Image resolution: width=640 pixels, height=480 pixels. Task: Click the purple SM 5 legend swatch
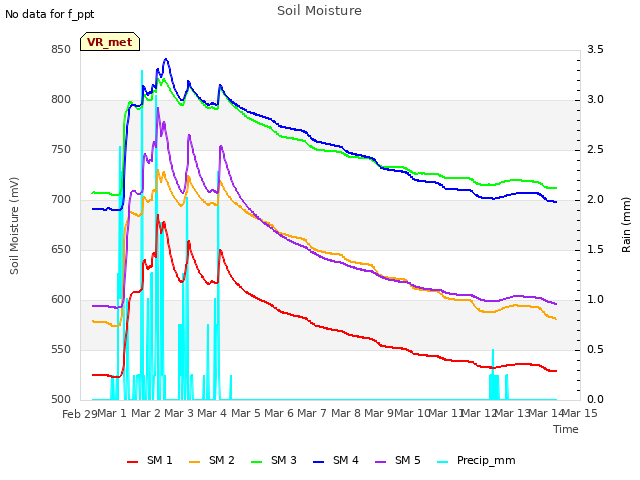tap(381, 462)
